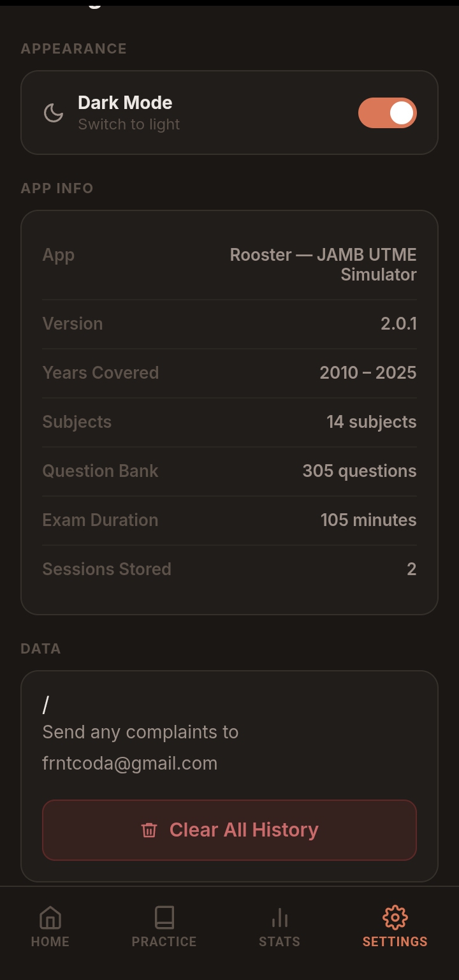Switch to the PRACTICE tab label
Viewport: 459px width, 980px height.
[x=164, y=942]
